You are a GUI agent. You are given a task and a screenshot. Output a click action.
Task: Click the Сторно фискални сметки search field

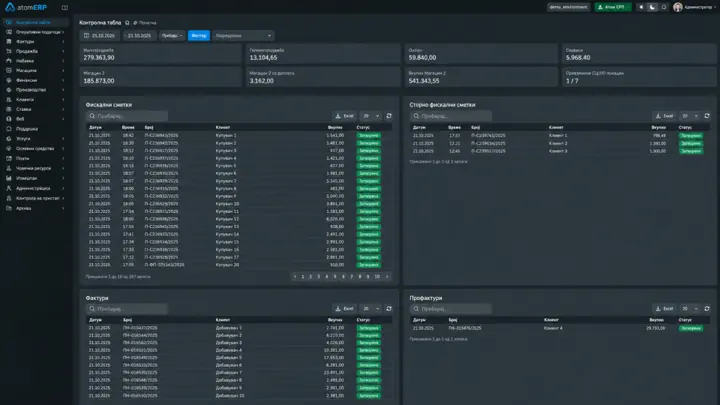(450, 116)
